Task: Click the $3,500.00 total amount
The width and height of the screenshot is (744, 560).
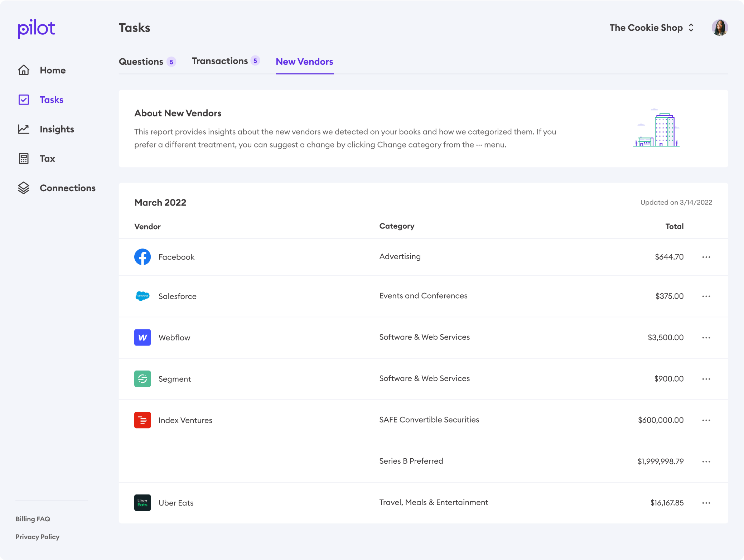Action: click(666, 337)
